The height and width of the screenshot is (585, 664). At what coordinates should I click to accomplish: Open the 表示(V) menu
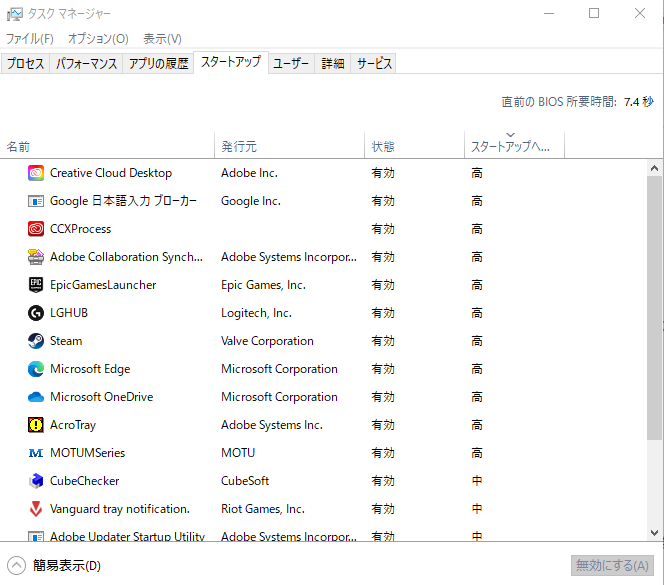[x=162, y=39]
